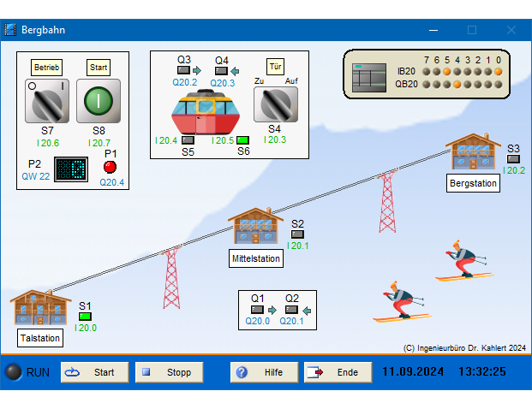Click the Mittelstation building

point(255,226)
